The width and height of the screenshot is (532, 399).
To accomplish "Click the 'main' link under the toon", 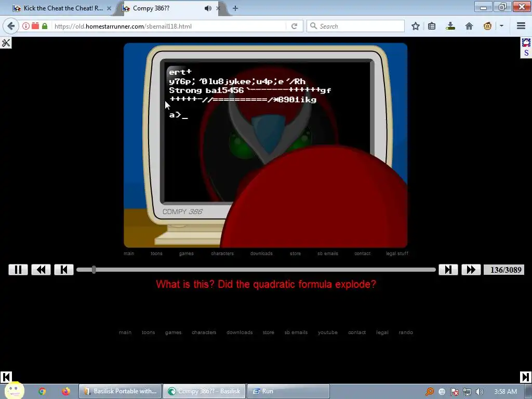I will pyautogui.click(x=129, y=254).
